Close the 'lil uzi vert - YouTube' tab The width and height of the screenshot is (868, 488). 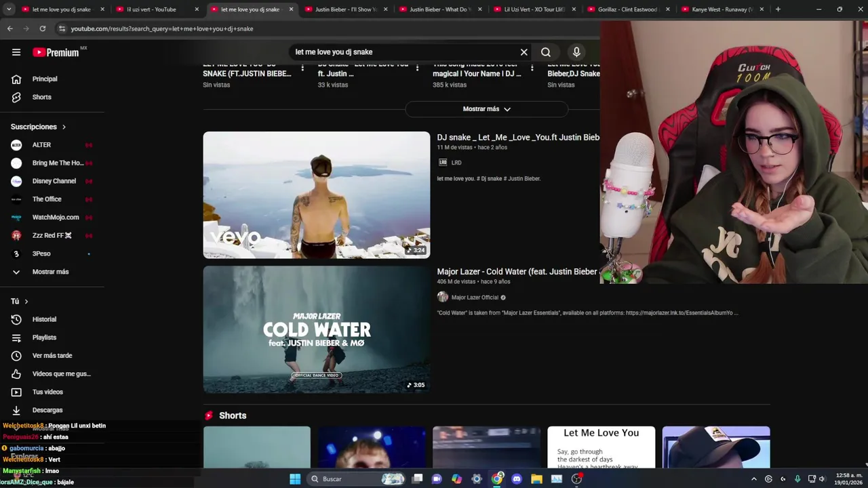coord(197,9)
